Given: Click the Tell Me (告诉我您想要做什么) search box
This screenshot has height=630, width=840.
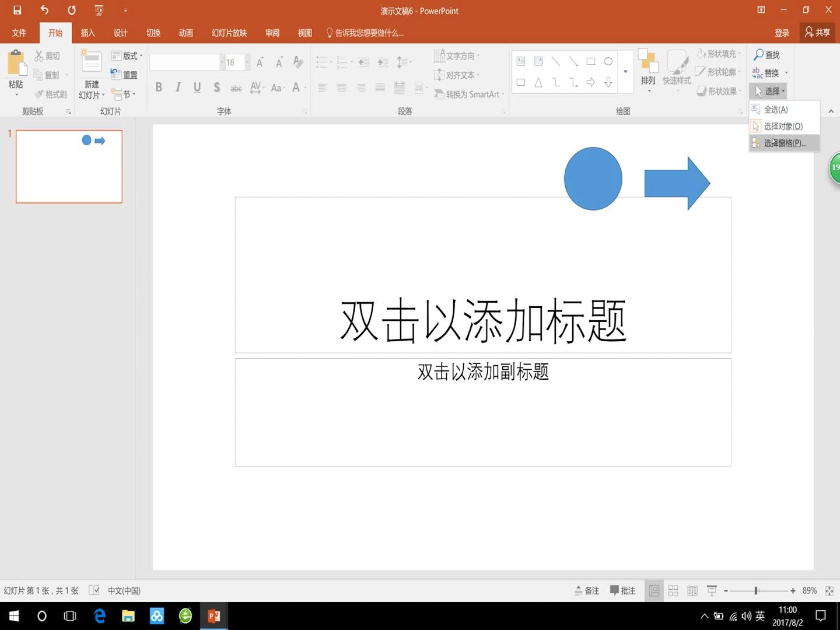Looking at the screenshot, I should click(x=365, y=33).
